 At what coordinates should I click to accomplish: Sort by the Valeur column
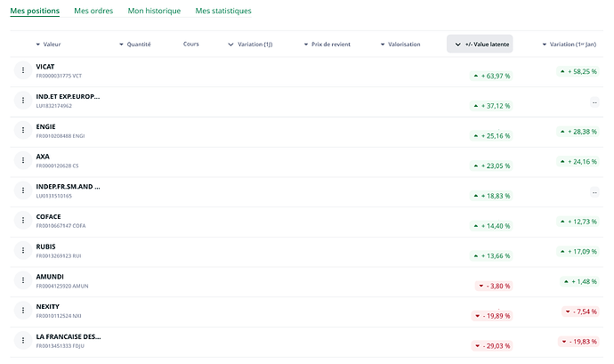click(48, 44)
